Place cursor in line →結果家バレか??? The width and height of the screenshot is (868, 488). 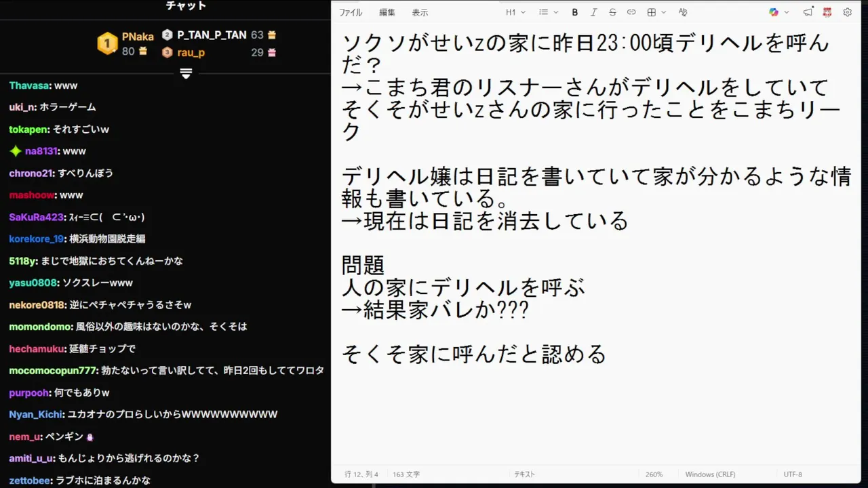(435, 310)
